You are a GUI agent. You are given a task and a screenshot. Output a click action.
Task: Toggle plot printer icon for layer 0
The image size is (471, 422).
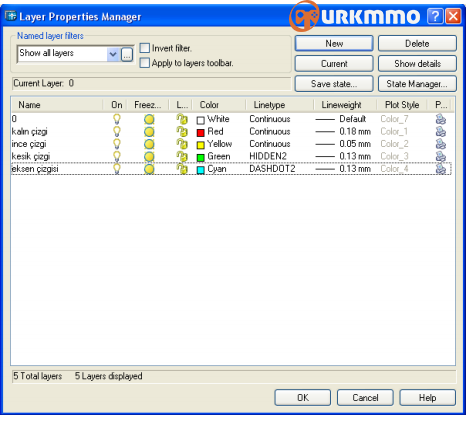tap(441, 119)
